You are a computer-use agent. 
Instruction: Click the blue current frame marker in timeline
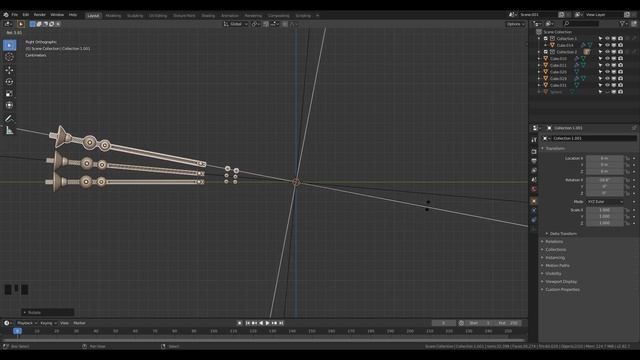tap(17, 331)
